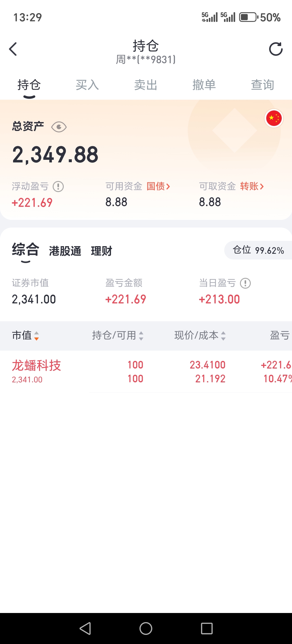This screenshot has height=644, width=292.
Task: Open daily profit/loss info icon
Action: coord(245,283)
